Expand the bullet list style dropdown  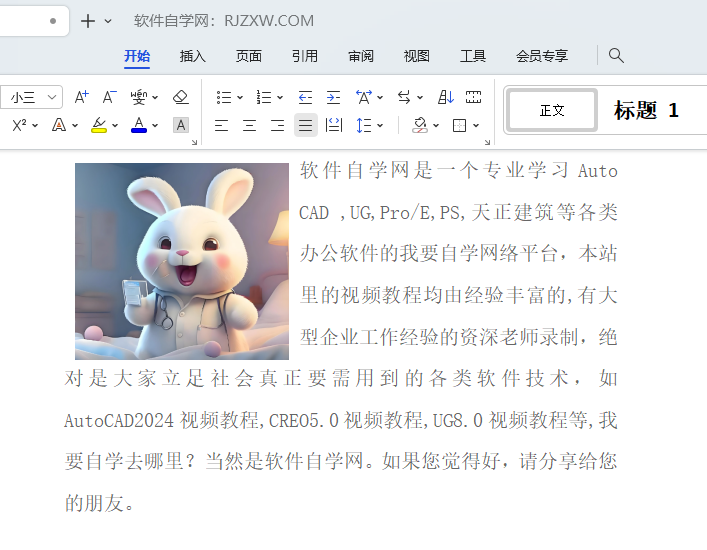pyautogui.click(x=238, y=97)
